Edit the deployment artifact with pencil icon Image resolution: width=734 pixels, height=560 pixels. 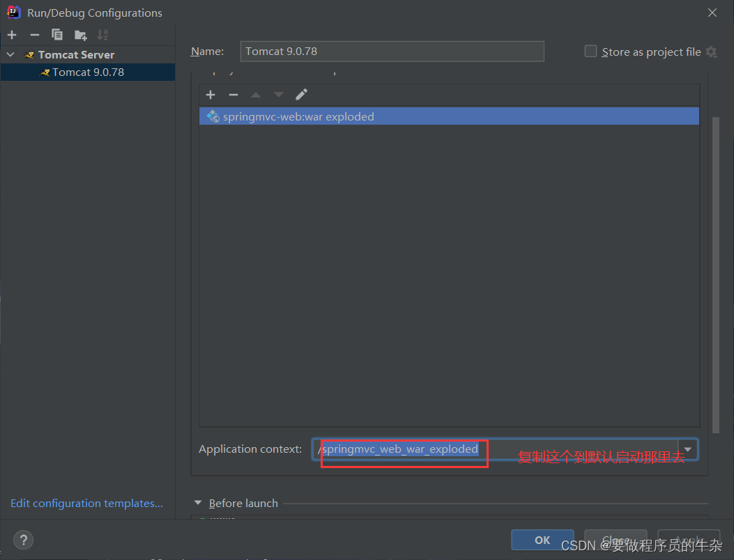coord(301,94)
